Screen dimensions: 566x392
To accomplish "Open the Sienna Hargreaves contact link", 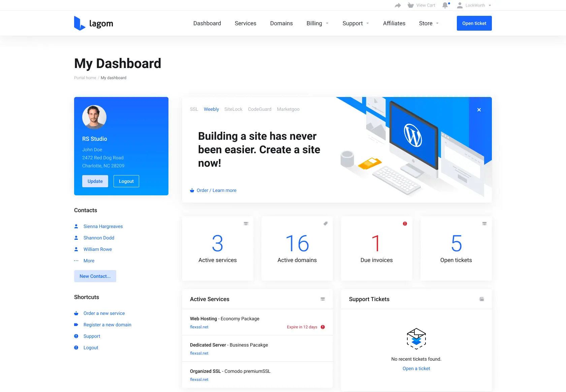I will 103,226.
